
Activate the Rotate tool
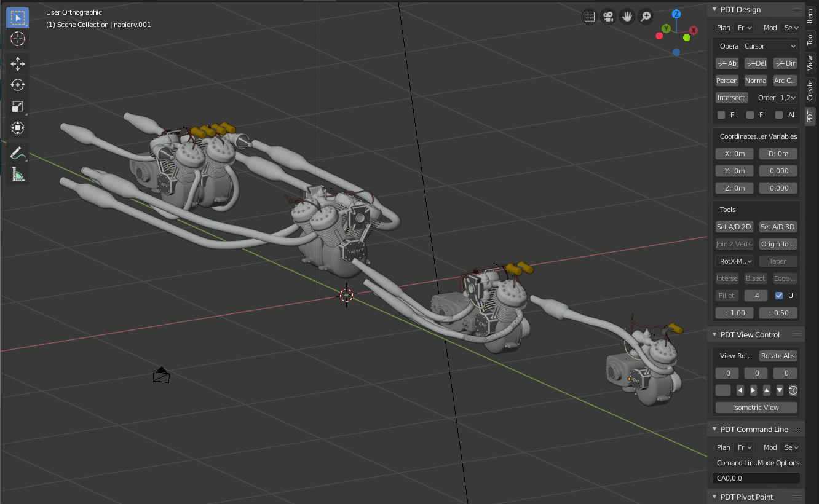[17, 85]
